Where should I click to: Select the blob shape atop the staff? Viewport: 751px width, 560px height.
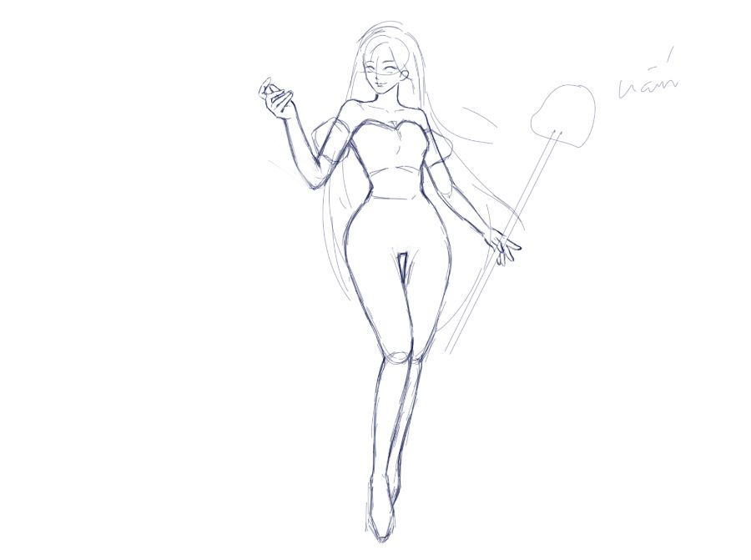click(x=563, y=115)
